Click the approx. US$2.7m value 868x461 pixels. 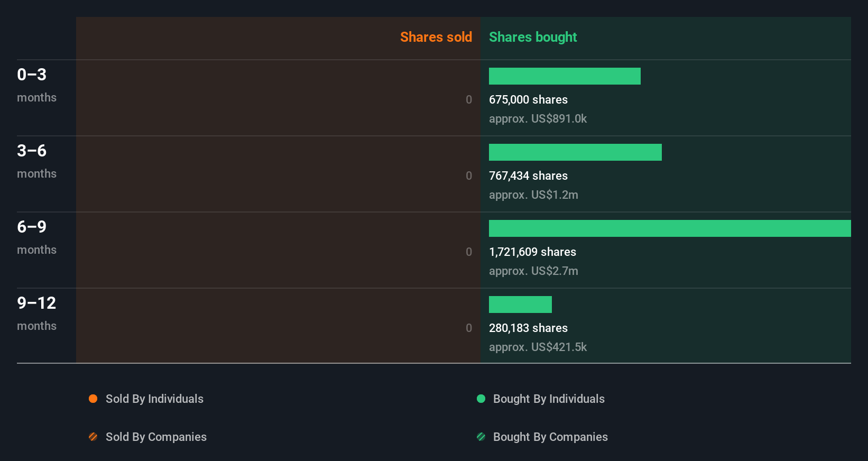pyautogui.click(x=533, y=271)
